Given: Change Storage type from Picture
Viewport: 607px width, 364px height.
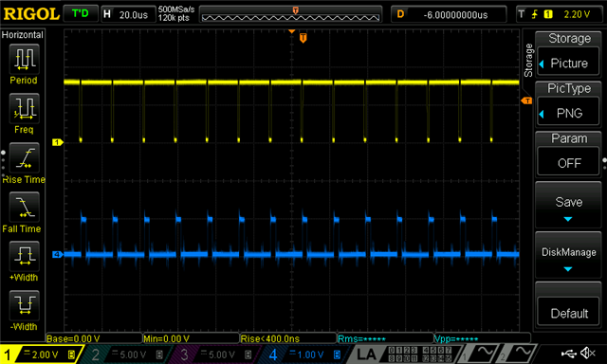Looking at the screenshot, I should pyautogui.click(x=568, y=55).
